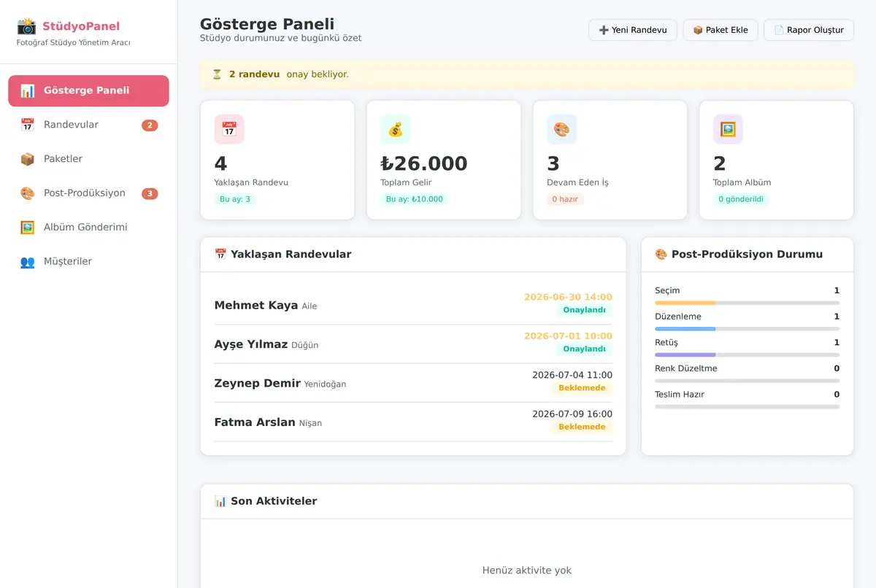
Task: Open Albüm Gönderimi from the sidebar
Action: point(88,228)
